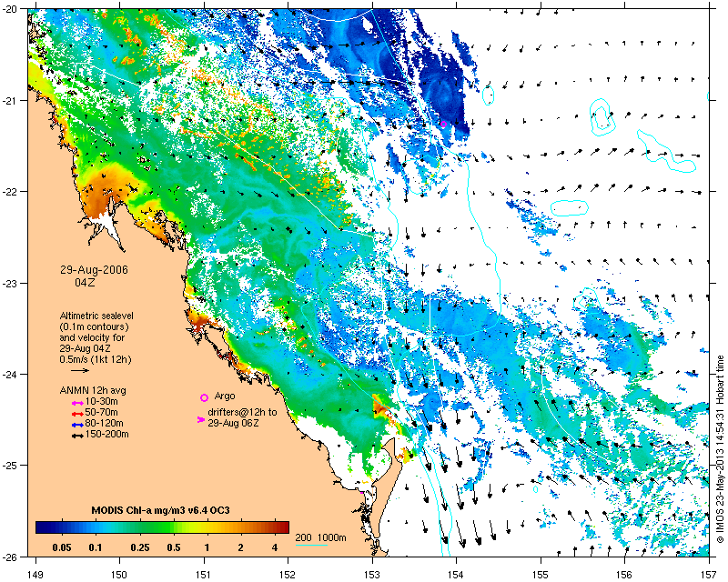Click longitude axis label 152
The image size is (728, 582).
coord(288,575)
